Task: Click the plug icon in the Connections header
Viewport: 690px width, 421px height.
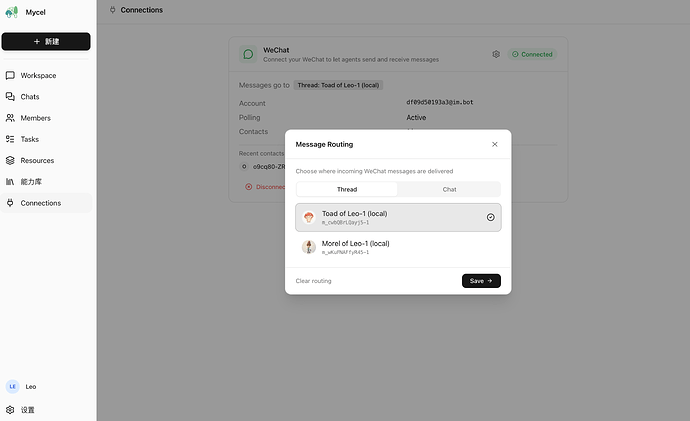Action: click(113, 10)
